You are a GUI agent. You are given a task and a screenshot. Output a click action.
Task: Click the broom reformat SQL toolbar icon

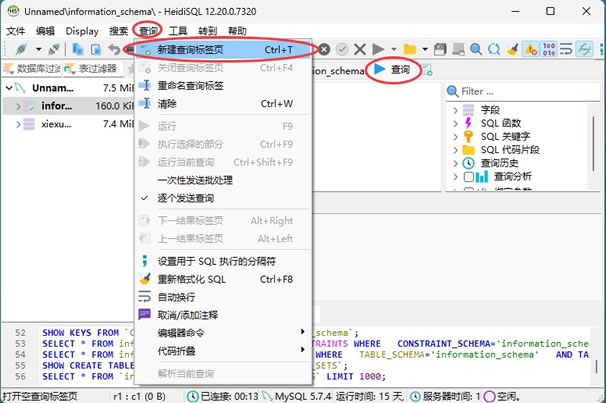(512, 49)
